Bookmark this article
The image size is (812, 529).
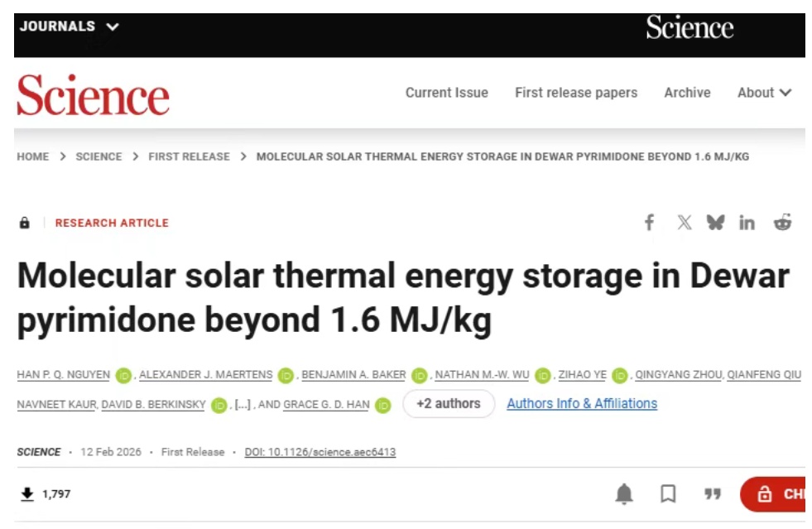point(668,494)
